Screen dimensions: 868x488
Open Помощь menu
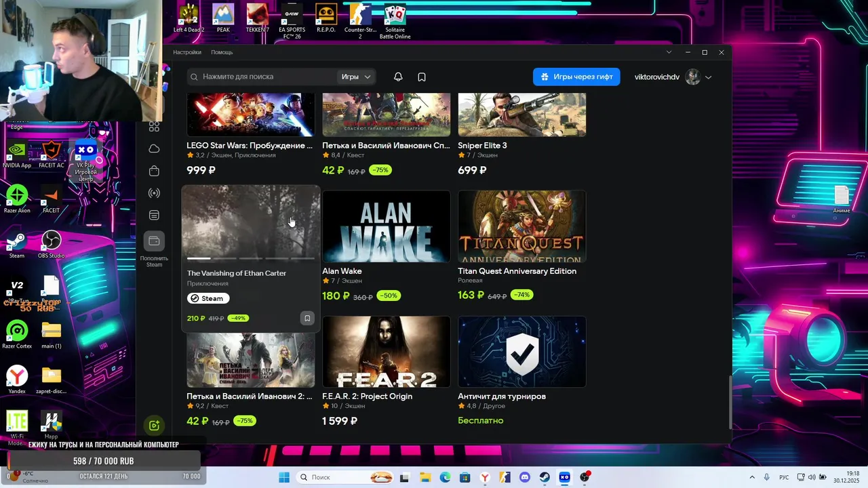[x=222, y=52]
